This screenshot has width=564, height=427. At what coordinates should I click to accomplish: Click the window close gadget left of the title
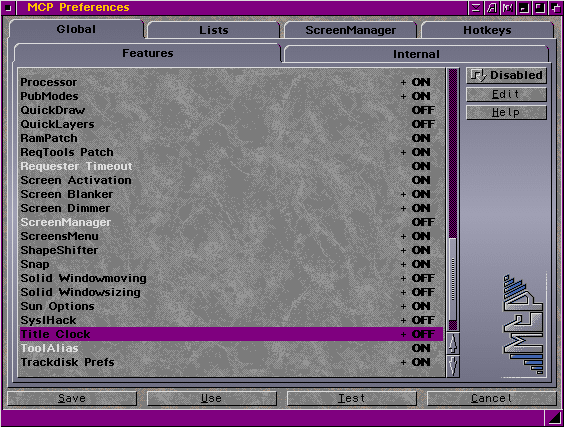(8, 8)
